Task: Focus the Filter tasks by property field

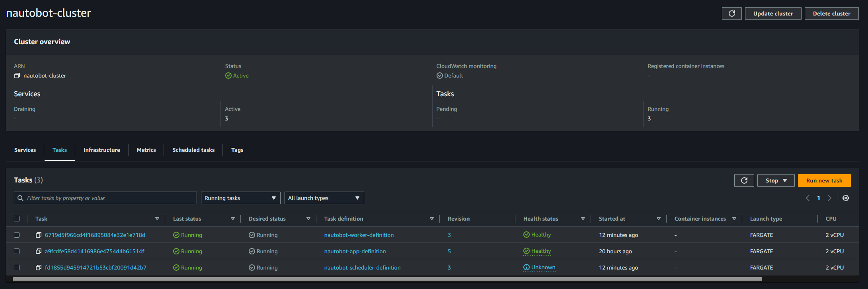Action: tap(105, 198)
